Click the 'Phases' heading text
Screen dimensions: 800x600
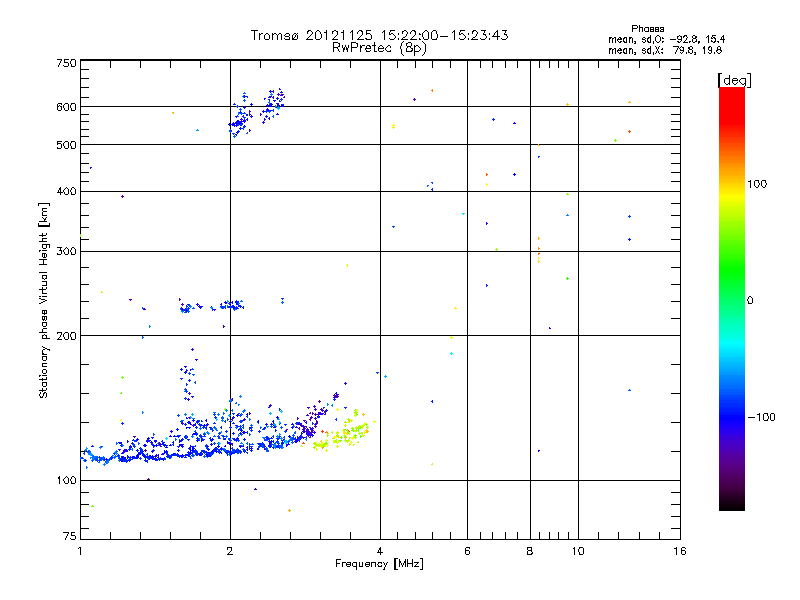click(647, 29)
